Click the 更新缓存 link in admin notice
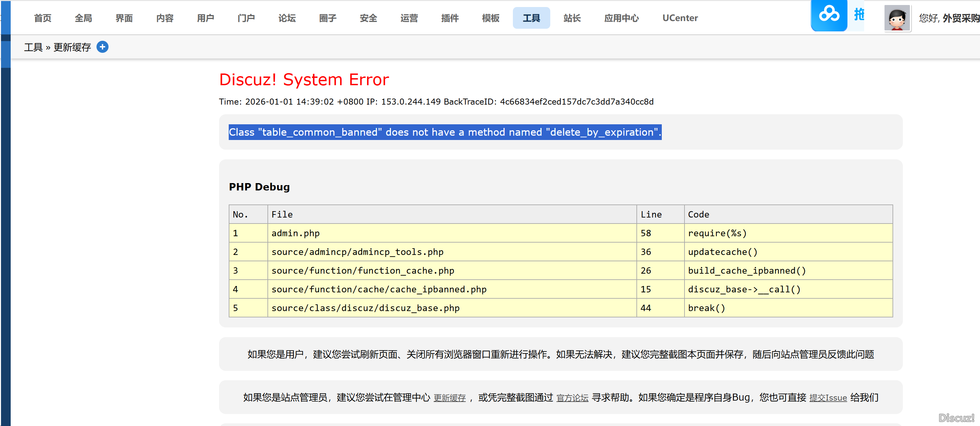980x426 pixels. click(x=449, y=398)
